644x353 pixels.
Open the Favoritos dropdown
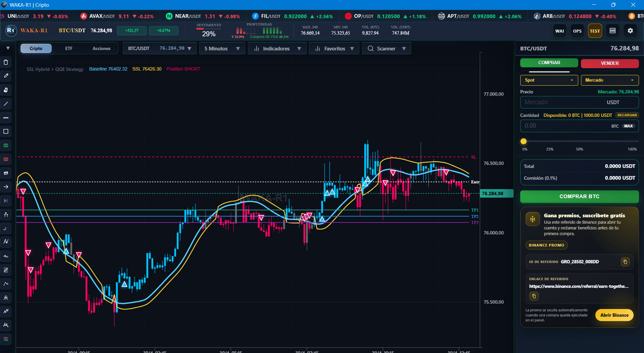coord(334,48)
